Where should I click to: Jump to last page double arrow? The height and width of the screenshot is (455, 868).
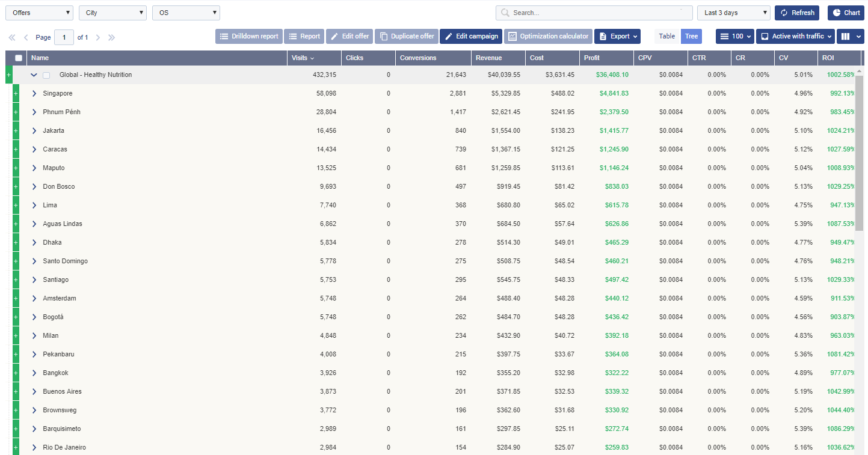[111, 37]
